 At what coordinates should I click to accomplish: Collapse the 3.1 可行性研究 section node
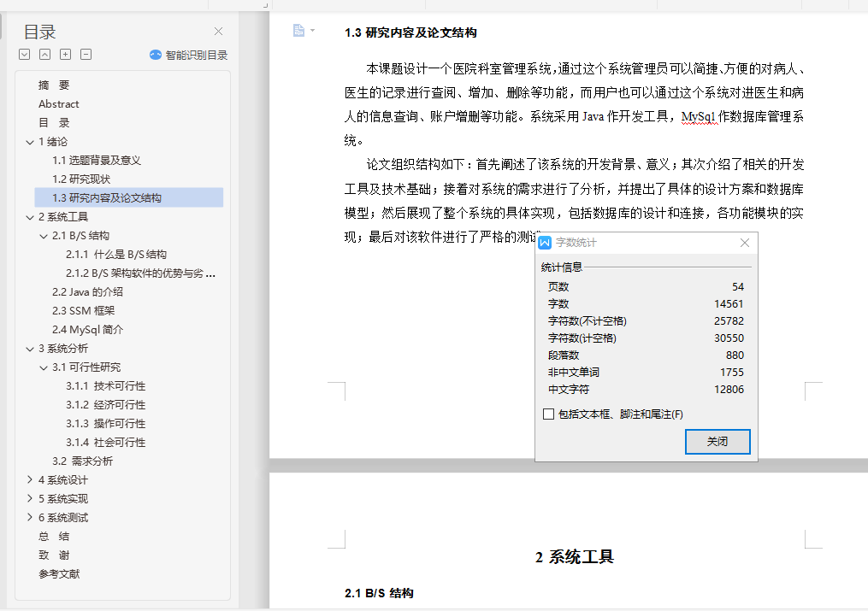point(44,367)
